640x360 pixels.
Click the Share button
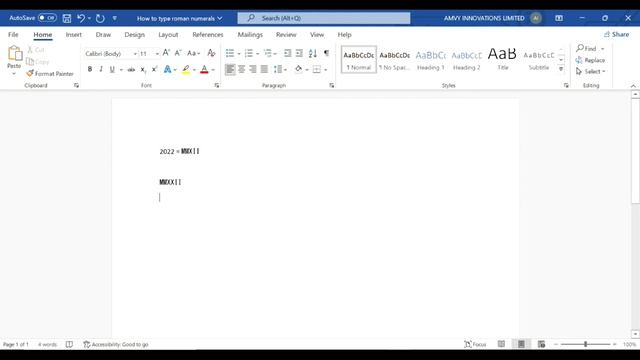pyautogui.click(x=616, y=34)
